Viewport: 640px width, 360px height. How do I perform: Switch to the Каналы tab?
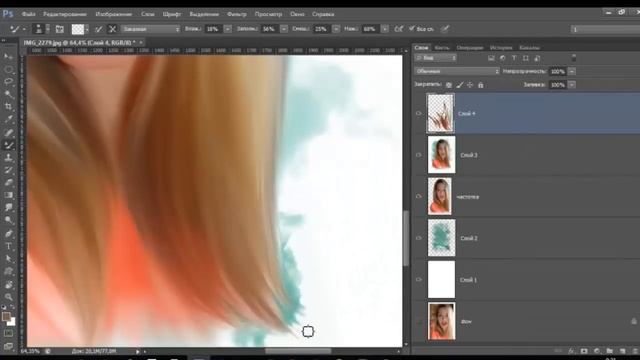point(530,48)
